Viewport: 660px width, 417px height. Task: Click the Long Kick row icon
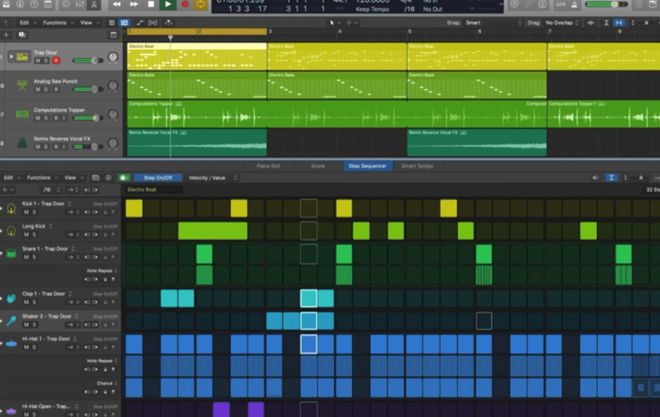click(x=10, y=231)
